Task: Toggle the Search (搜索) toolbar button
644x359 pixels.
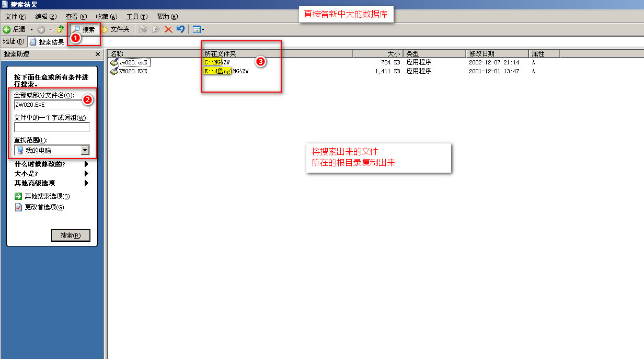Action: pos(84,29)
